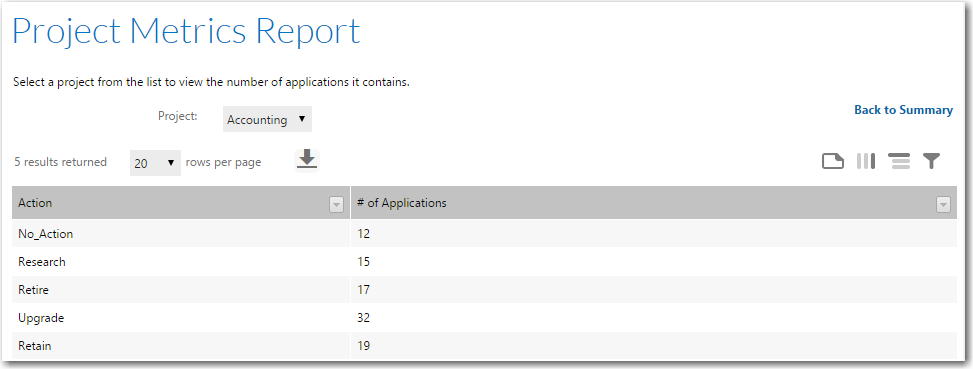Click the Upgrade application count 32
Screen dimensions: 973x369
364,318
